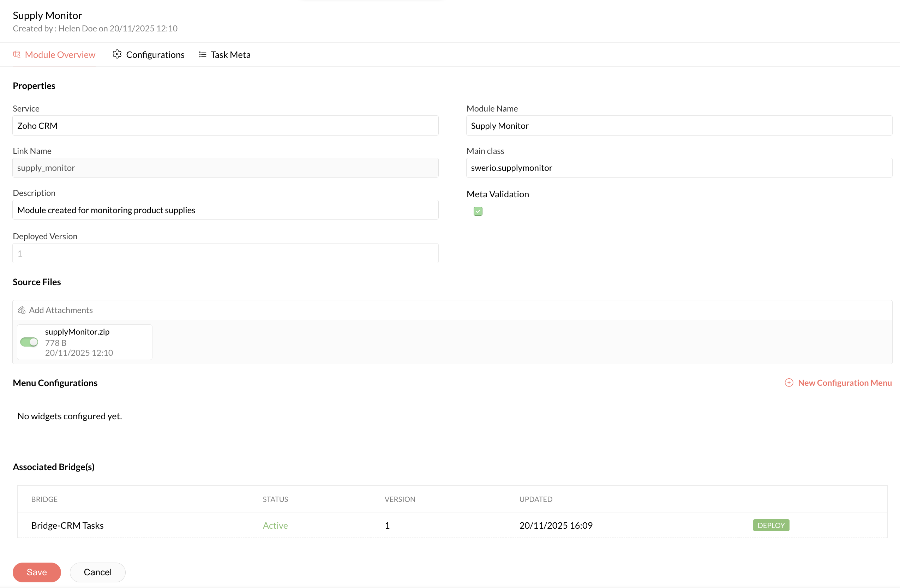The image size is (900, 588).
Task: Open the Task Meta tab
Action: tap(230, 55)
